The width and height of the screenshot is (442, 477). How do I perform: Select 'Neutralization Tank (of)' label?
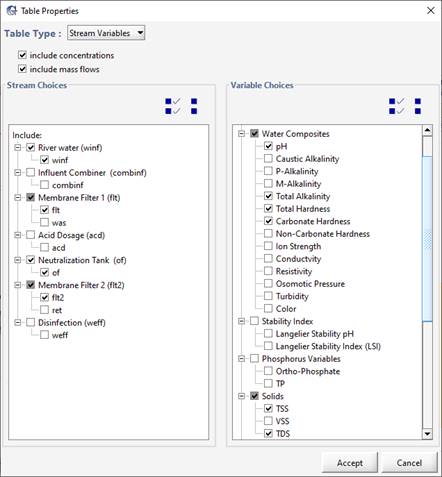coord(82,260)
